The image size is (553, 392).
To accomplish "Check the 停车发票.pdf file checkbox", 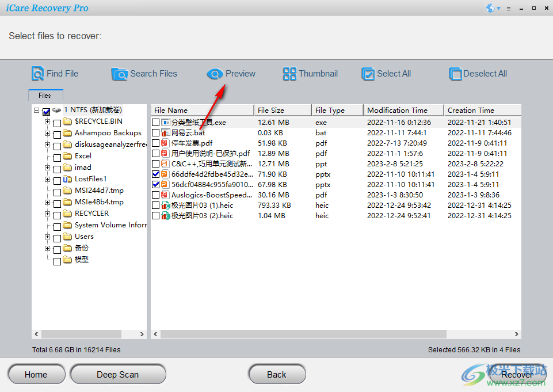I will (x=157, y=143).
